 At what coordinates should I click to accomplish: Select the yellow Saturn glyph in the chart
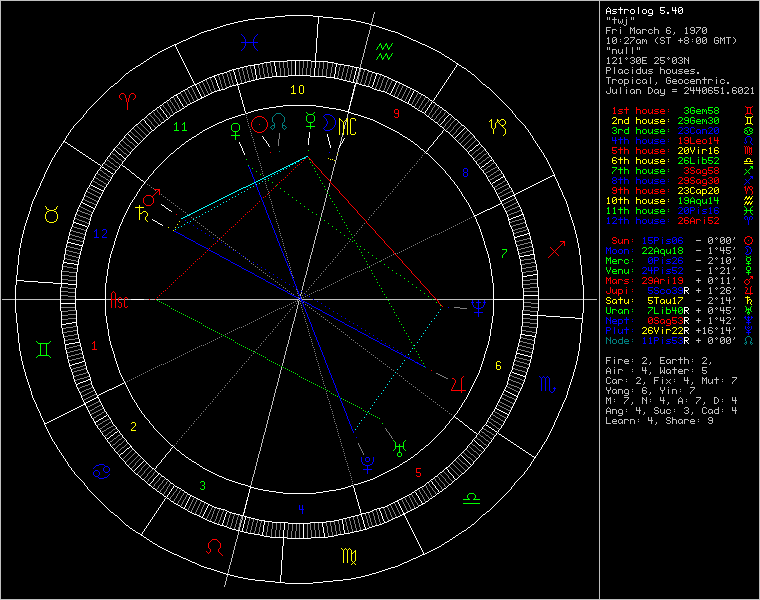pos(137,211)
